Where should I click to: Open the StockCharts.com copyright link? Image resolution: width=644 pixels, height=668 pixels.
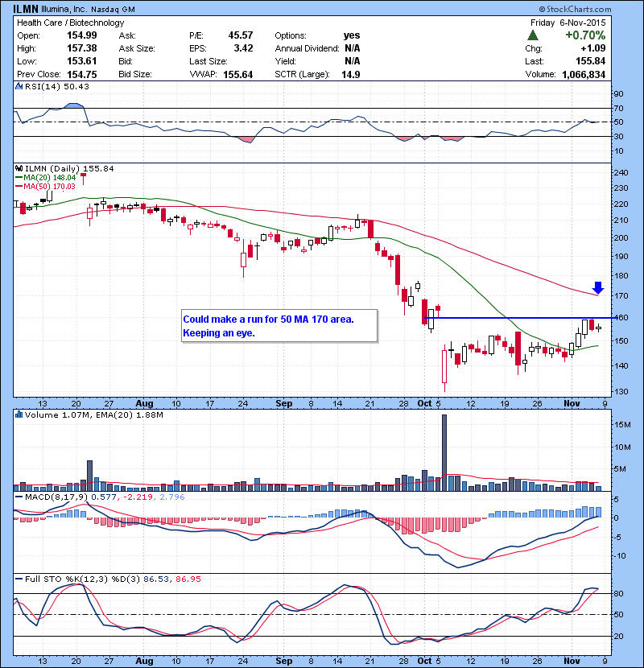(575, 9)
